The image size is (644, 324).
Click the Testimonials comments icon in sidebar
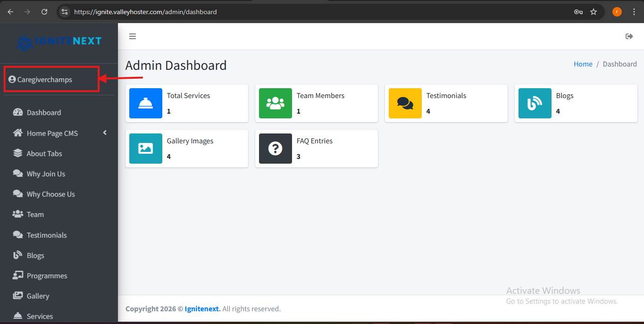pyautogui.click(x=18, y=235)
